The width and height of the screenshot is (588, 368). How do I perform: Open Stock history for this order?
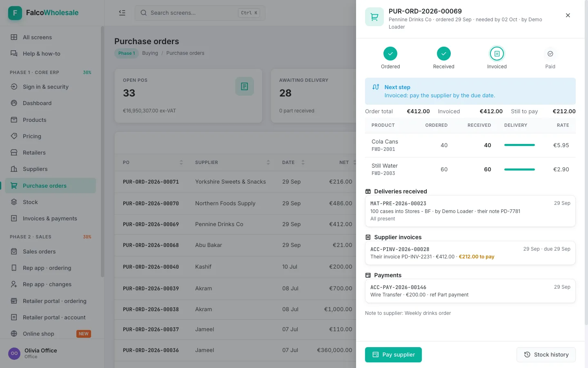[x=546, y=355]
